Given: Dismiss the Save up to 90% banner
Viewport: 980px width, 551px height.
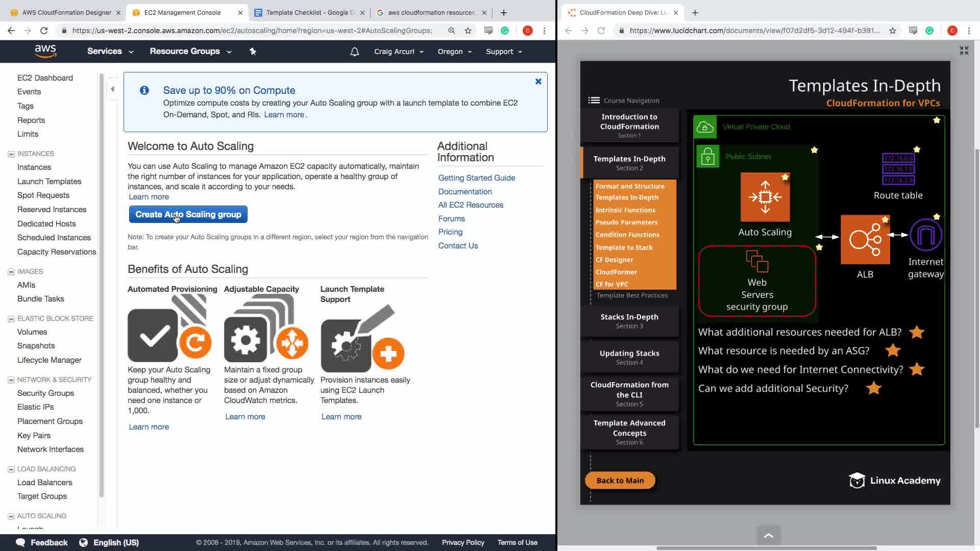Looking at the screenshot, I should (x=538, y=82).
